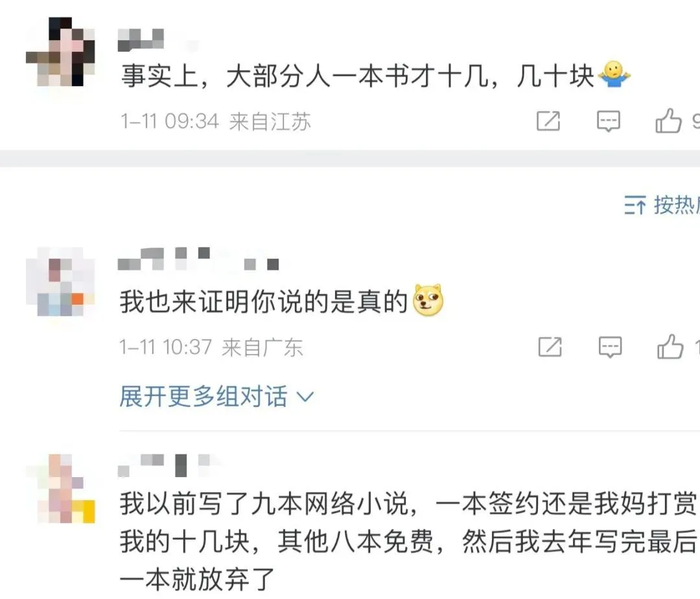Tap username above 我也来证明 reply
Viewport: 700px width, 599px height.
(x=199, y=259)
